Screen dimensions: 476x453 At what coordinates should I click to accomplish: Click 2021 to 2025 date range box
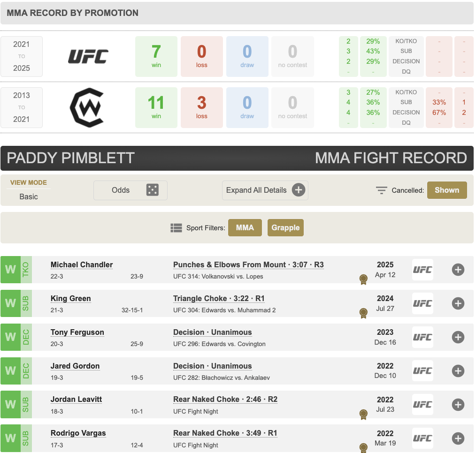(x=22, y=56)
